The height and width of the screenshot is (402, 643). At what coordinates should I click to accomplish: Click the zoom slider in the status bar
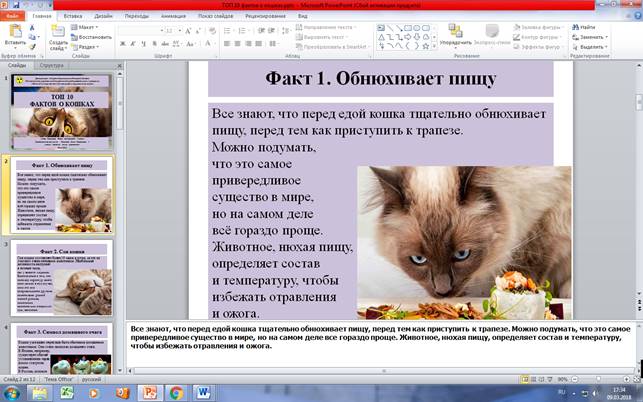pos(596,379)
